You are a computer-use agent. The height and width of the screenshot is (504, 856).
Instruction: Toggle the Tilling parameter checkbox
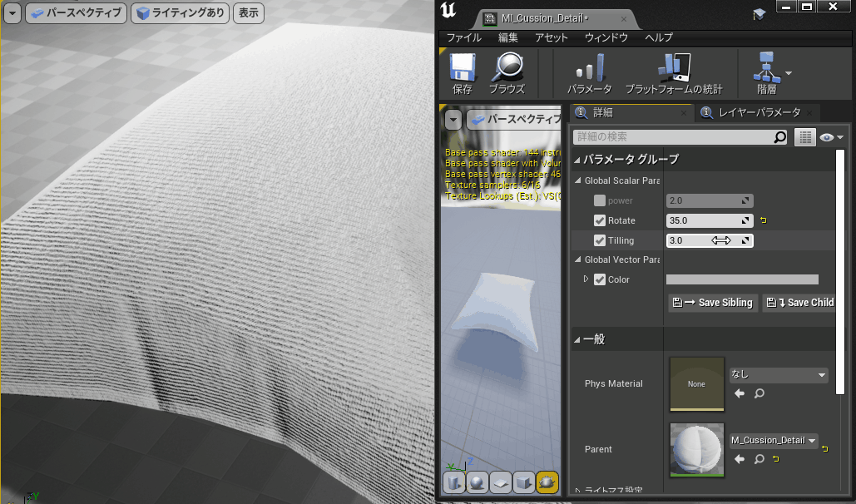pyautogui.click(x=600, y=240)
